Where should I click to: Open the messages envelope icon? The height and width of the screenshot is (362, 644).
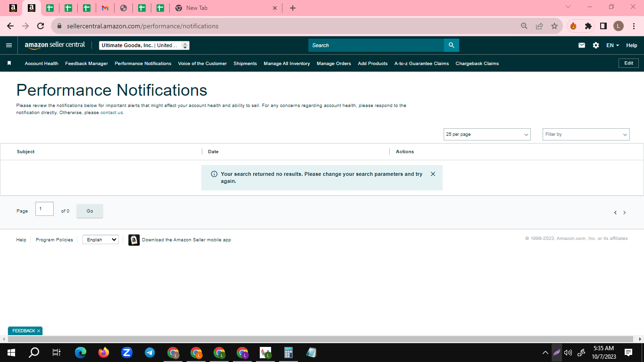tap(582, 45)
